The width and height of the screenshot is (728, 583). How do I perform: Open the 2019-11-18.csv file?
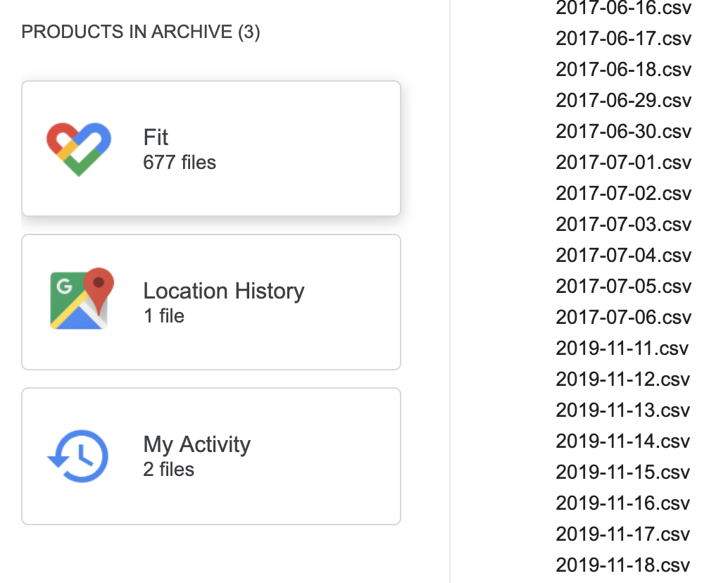(x=622, y=565)
